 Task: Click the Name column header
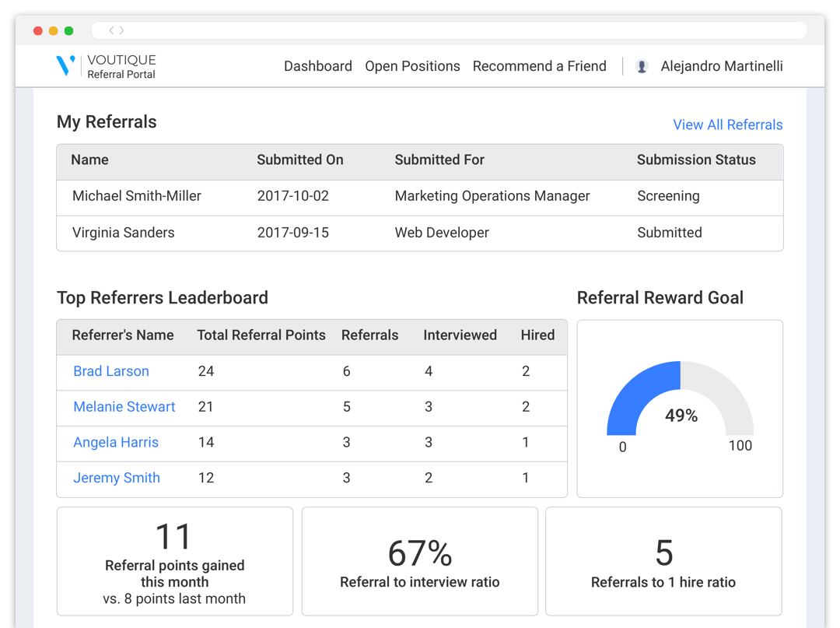90,160
